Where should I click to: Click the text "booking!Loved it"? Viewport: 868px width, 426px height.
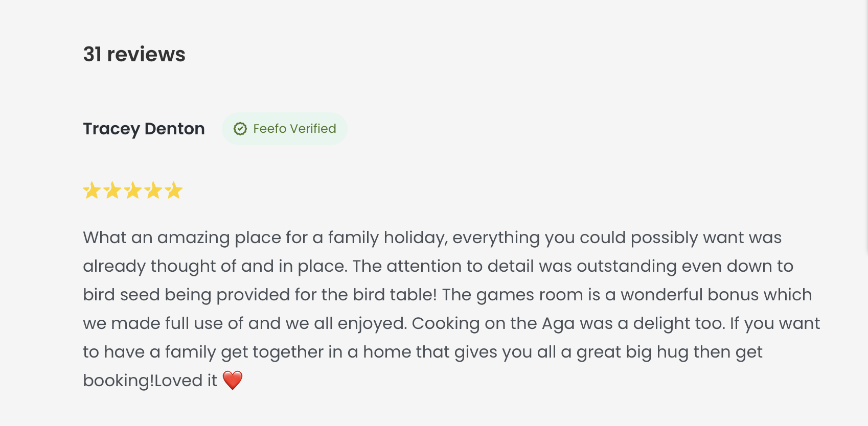point(150,381)
